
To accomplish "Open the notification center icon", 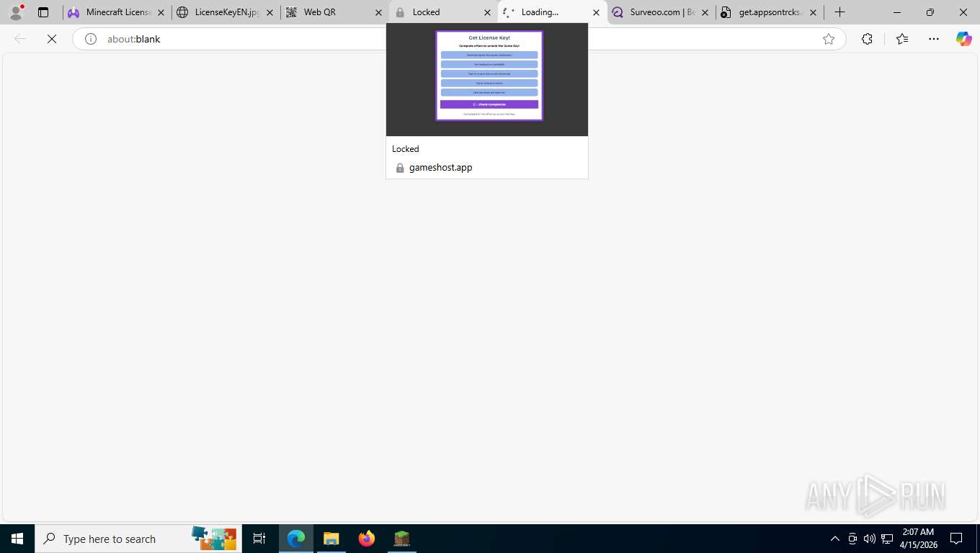I will (x=956, y=539).
